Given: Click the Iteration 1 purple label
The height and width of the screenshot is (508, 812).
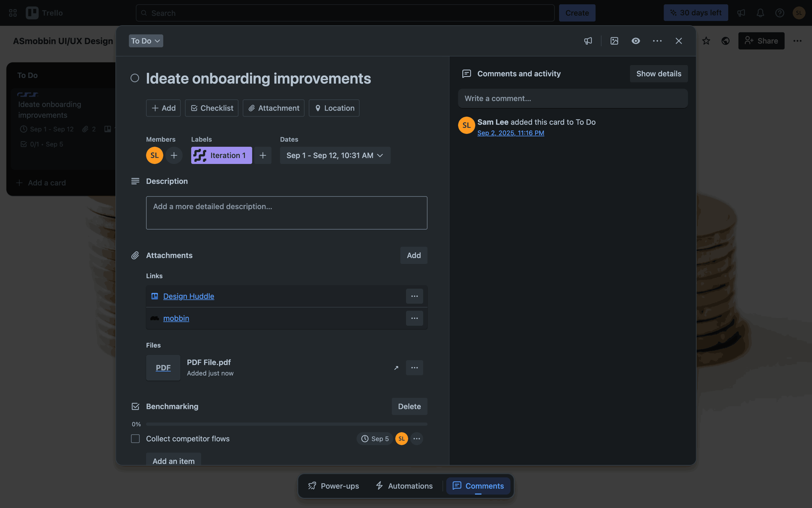Looking at the screenshot, I should pos(222,155).
